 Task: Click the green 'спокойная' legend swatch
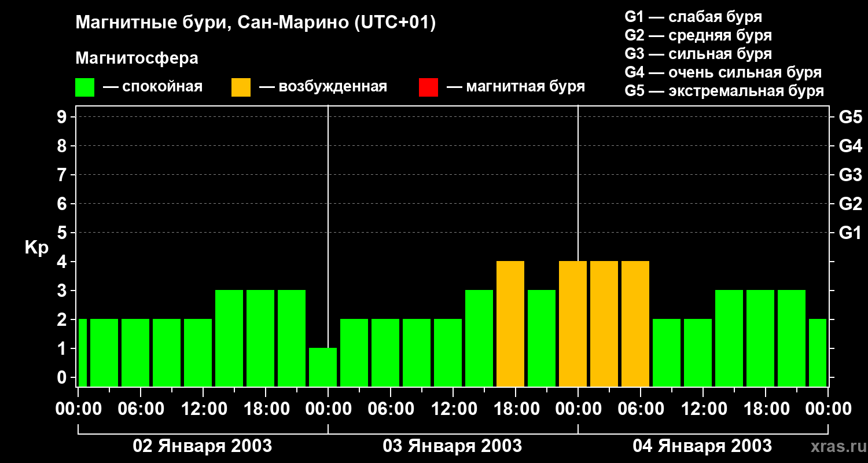pyautogui.click(x=84, y=87)
